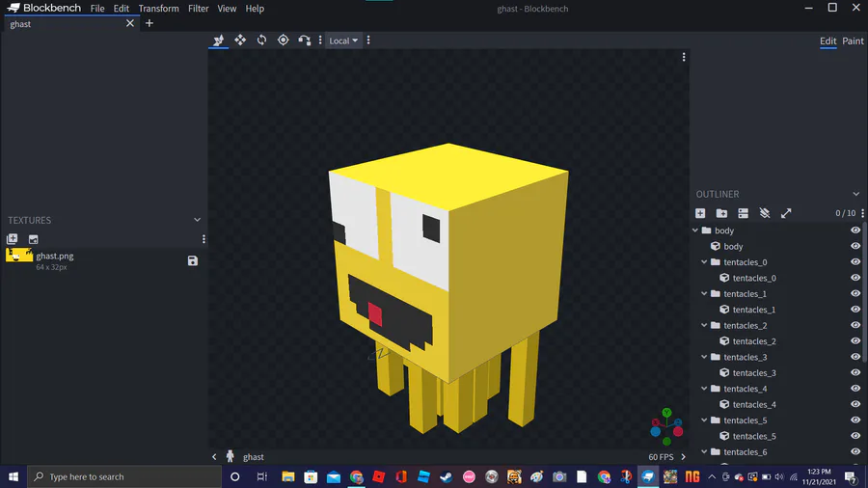Image resolution: width=868 pixels, height=488 pixels.
Task: Open the Help menu
Action: click(x=255, y=9)
